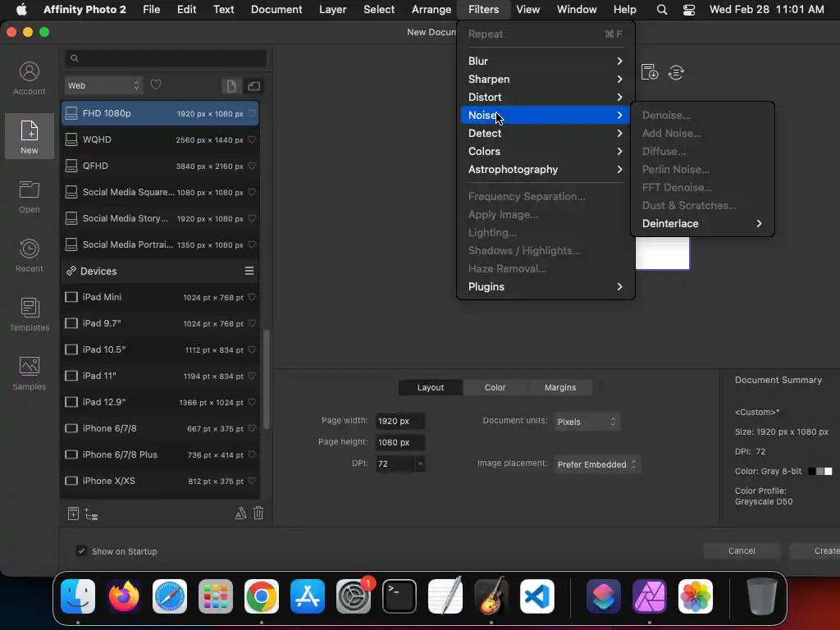
Task: Click the preset list scrollbar
Action: (267, 379)
